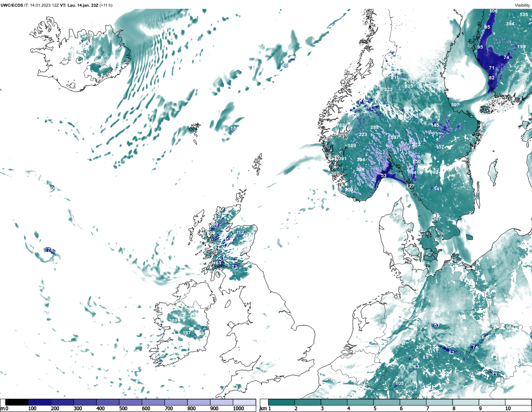
Task: Click the '762' visibility value on Norway coast
Action: coord(340,125)
